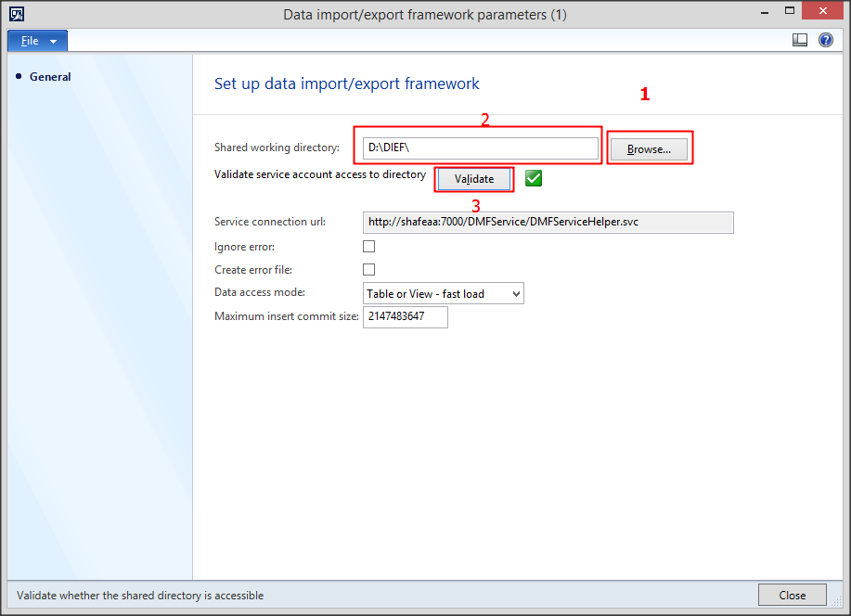Enable the Ignore error checkbox
This screenshot has height=616, width=851.
(368, 246)
